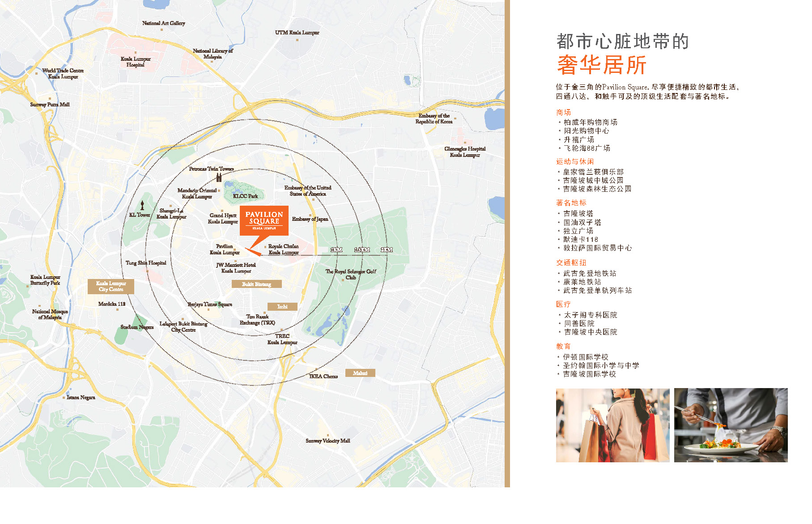Click the Royale Chulan Kuala Lumpur label

pyautogui.click(x=284, y=249)
